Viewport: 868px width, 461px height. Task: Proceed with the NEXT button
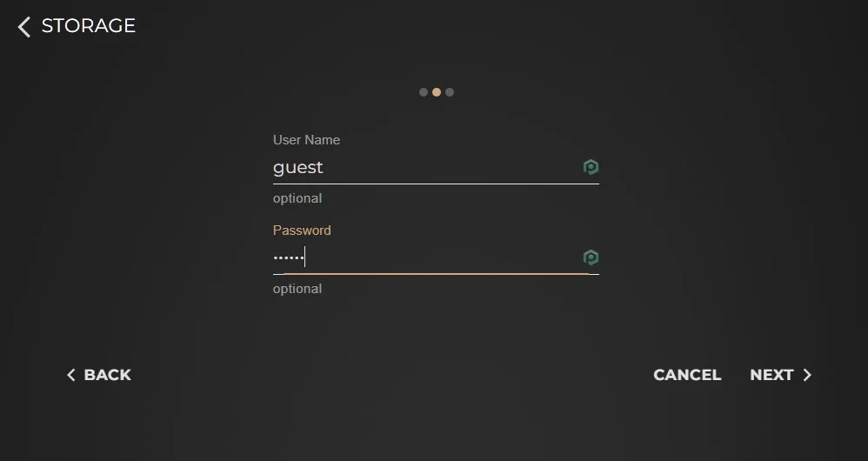(x=780, y=375)
